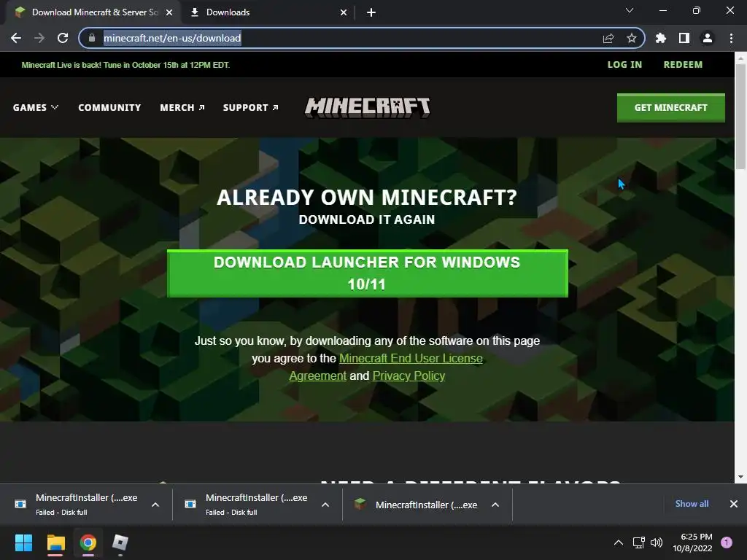747x560 pixels.
Task: Click the Chrome taskbar icon
Action: pos(88,542)
